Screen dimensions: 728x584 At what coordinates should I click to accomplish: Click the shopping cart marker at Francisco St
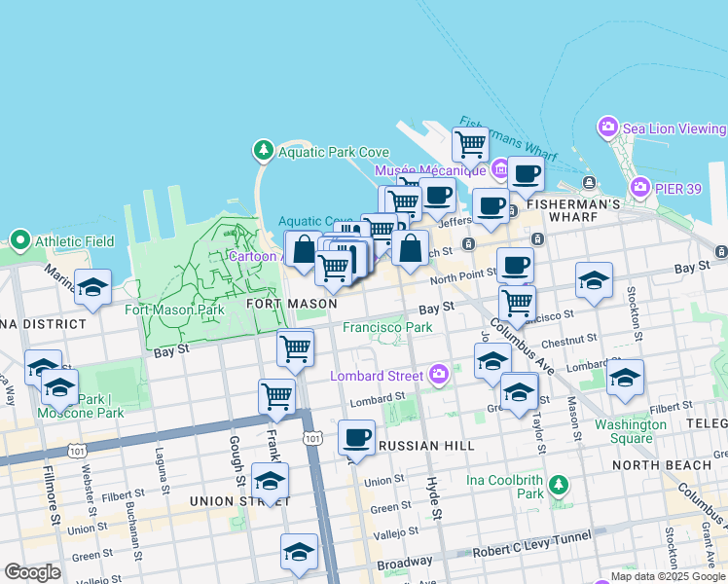pos(517,307)
